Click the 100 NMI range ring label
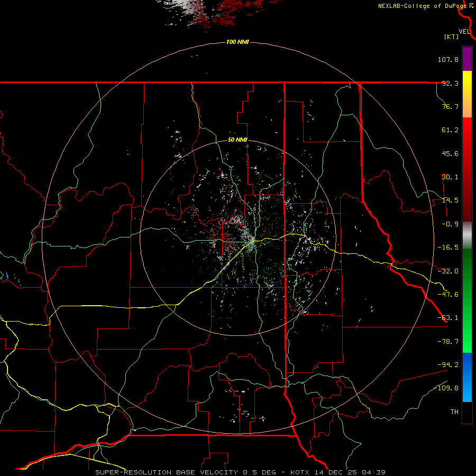Viewport: 476px width, 476px height. 237,42
